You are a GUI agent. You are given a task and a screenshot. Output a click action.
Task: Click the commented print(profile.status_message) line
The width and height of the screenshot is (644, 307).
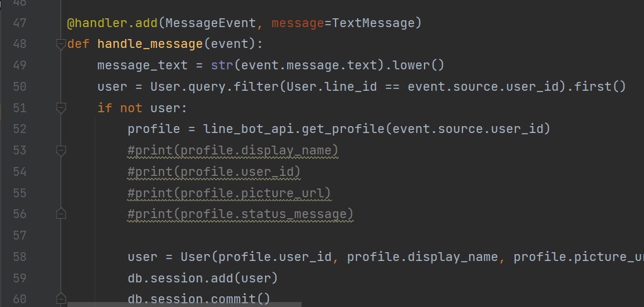(x=240, y=214)
